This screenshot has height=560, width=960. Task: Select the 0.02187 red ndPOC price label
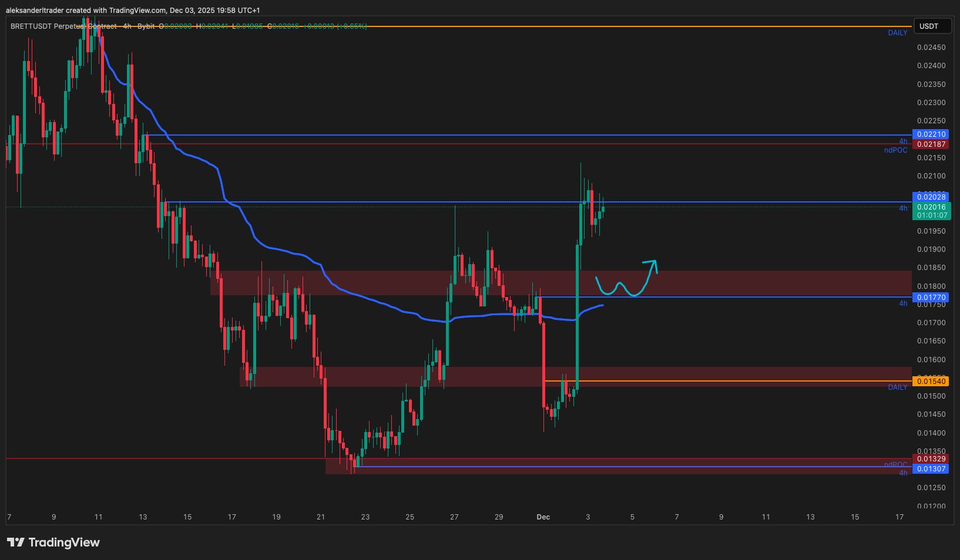pos(931,144)
